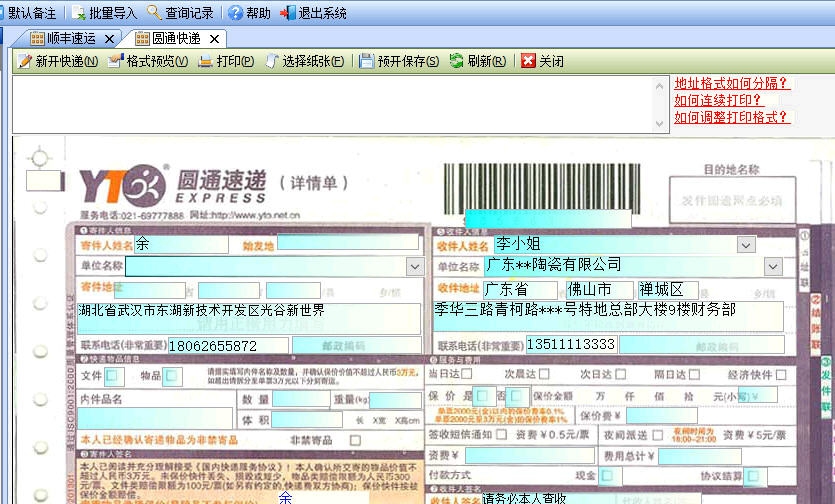Check the 非禁寄品 checkbox
Viewport: 835px width, 504px height.
coord(355,440)
